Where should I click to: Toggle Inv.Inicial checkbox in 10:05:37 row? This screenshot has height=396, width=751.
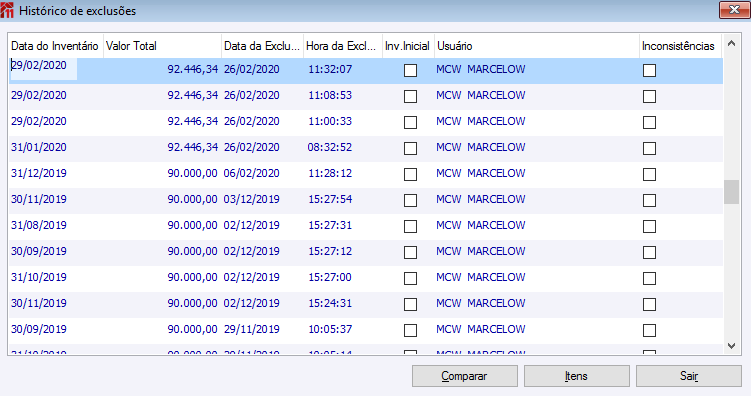pos(410,330)
